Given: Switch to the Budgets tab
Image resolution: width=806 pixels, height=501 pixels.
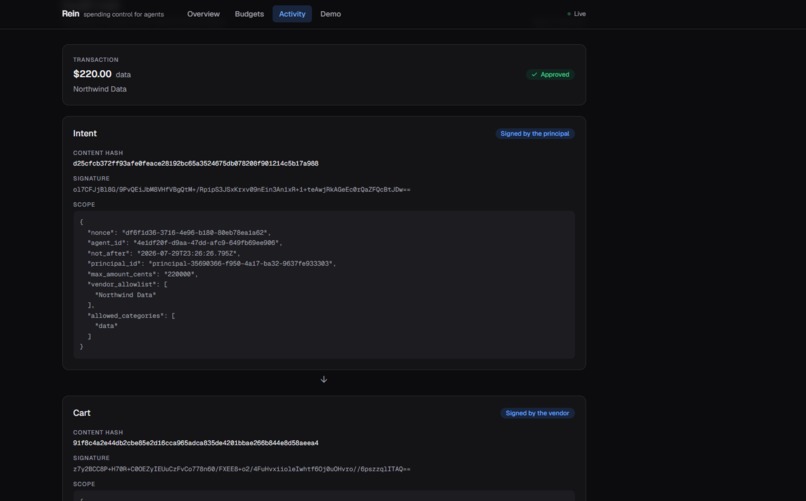Looking at the screenshot, I should pyautogui.click(x=249, y=14).
